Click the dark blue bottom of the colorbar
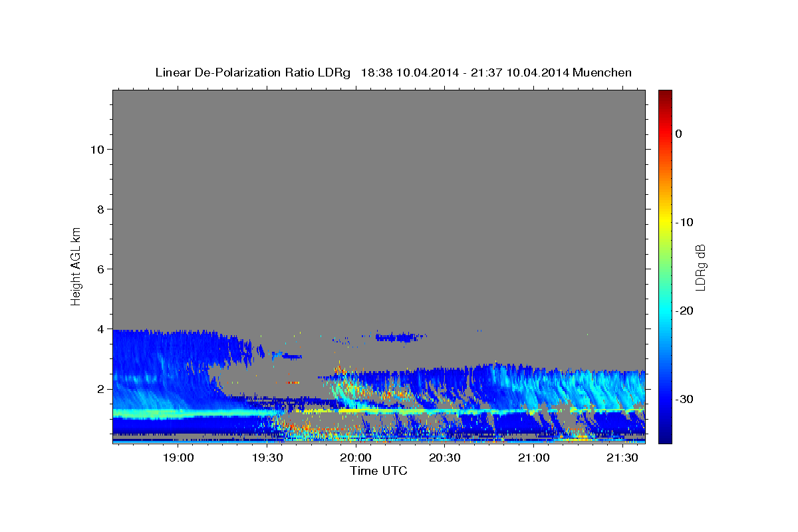Image resolution: width=798 pixels, height=532 pixels. click(x=665, y=436)
